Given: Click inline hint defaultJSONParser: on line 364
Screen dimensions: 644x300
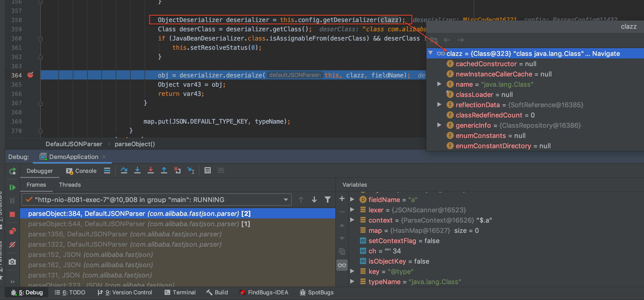Looking at the screenshot, I should (x=295, y=75).
